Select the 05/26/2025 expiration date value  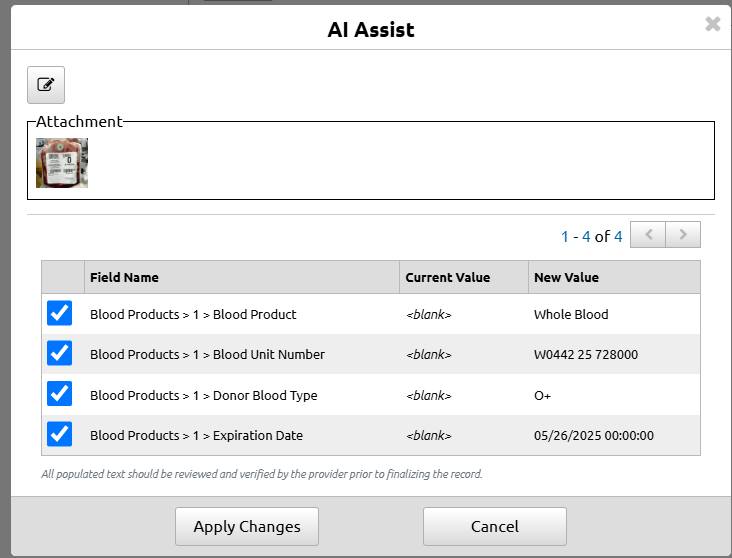tap(594, 436)
